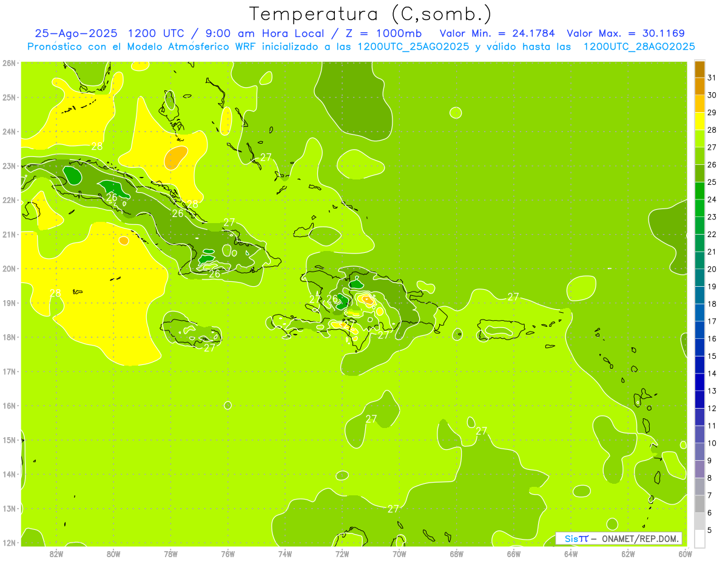
Task: Click the '76W' longitude label
Action: (227, 554)
